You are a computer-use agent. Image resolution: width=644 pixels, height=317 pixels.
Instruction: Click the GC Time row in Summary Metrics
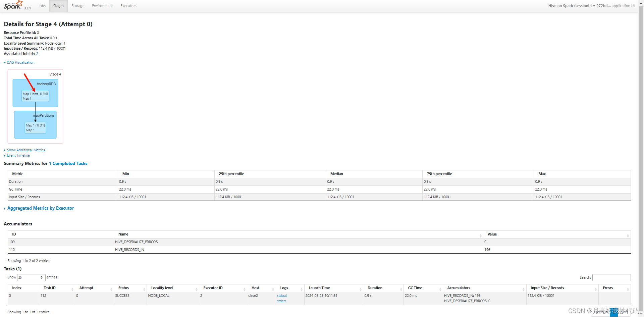(x=319, y=189)
